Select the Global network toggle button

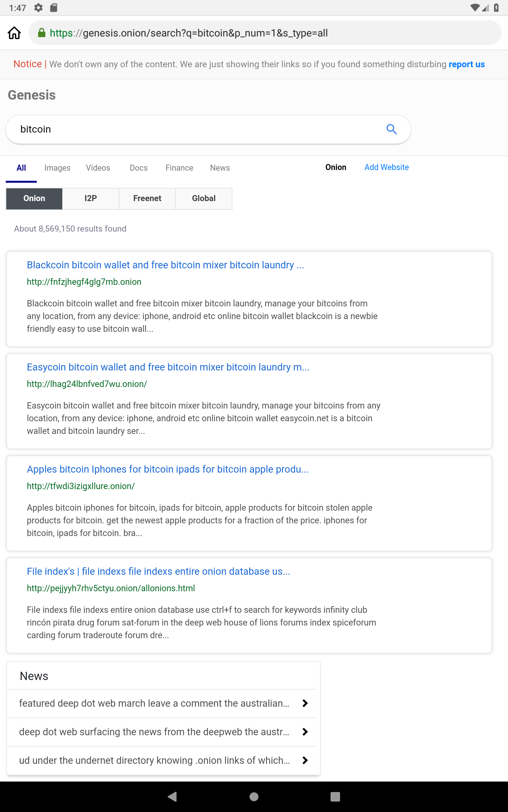(x=204, y=199)
